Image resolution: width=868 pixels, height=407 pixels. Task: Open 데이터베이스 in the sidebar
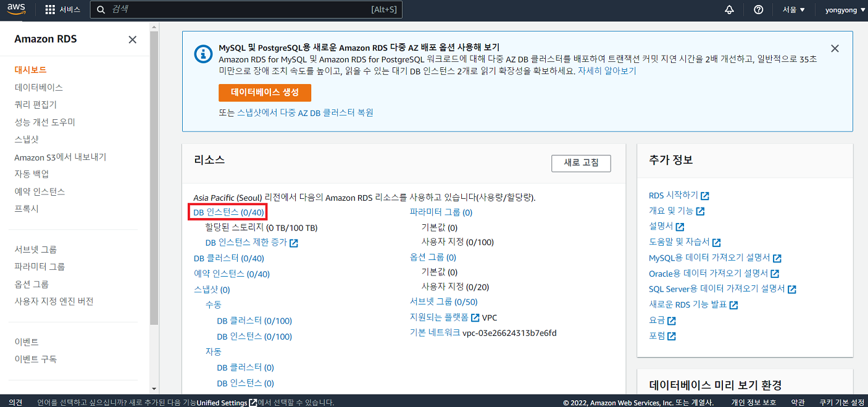[38, 87]
